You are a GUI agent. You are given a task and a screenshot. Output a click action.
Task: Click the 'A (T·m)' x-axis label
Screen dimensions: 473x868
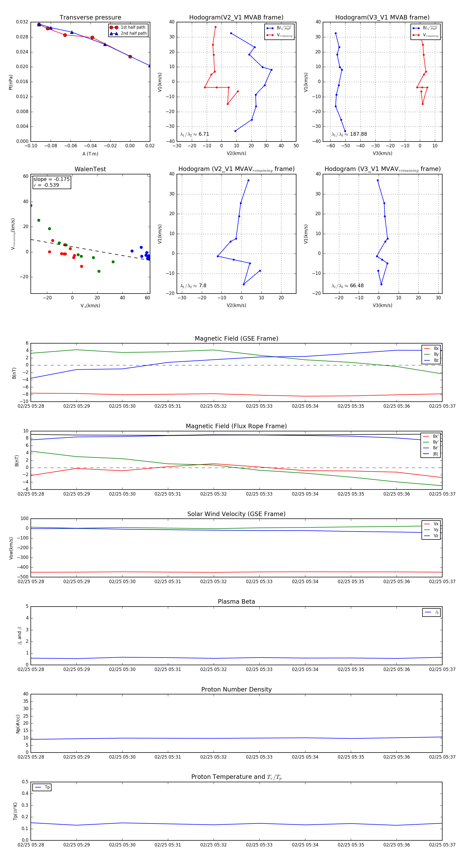[90, 154]
